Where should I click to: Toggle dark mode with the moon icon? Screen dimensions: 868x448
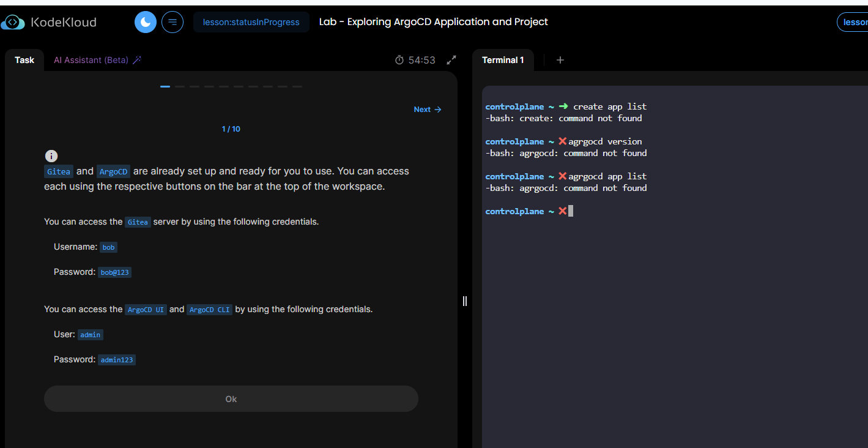point(146,22)
